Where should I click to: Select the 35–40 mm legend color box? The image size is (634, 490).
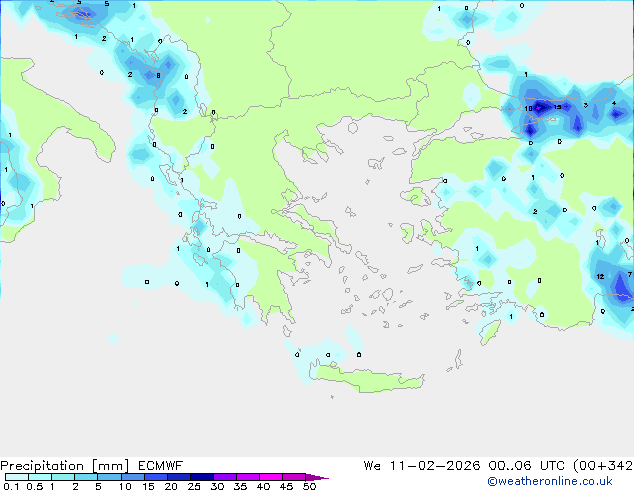(x=248, y=477)
